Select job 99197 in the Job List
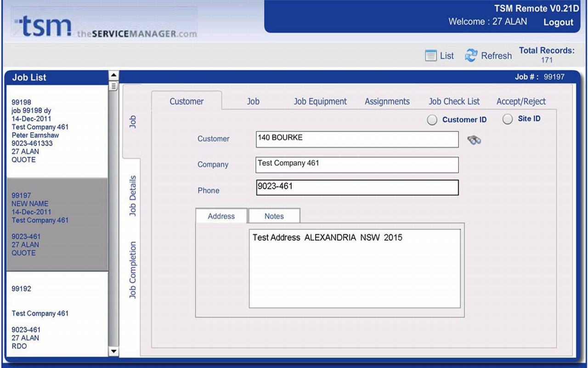588x368 pixels. pos(57,224)
